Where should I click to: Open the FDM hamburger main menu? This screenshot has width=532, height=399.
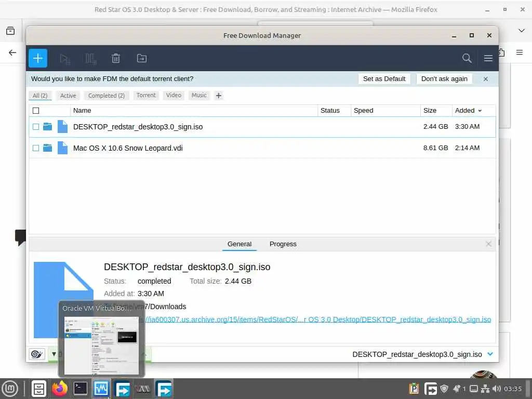488,58
